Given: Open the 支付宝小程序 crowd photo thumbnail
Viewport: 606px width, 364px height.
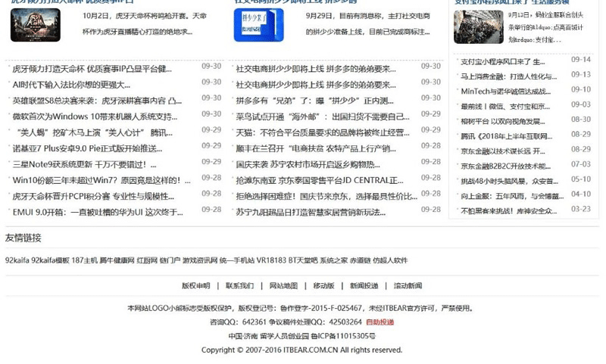Looking at the screenshot, I should coord(479,27).
